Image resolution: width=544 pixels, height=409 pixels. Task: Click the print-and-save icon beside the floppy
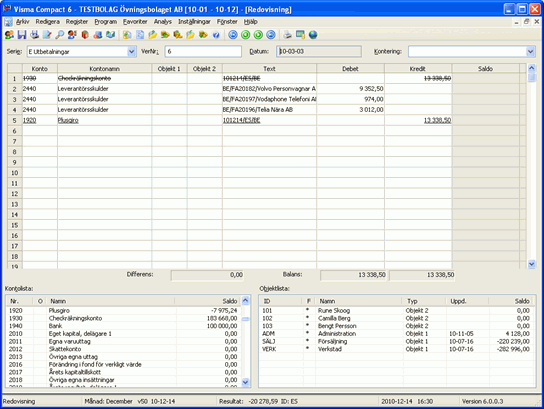point(34,35)
